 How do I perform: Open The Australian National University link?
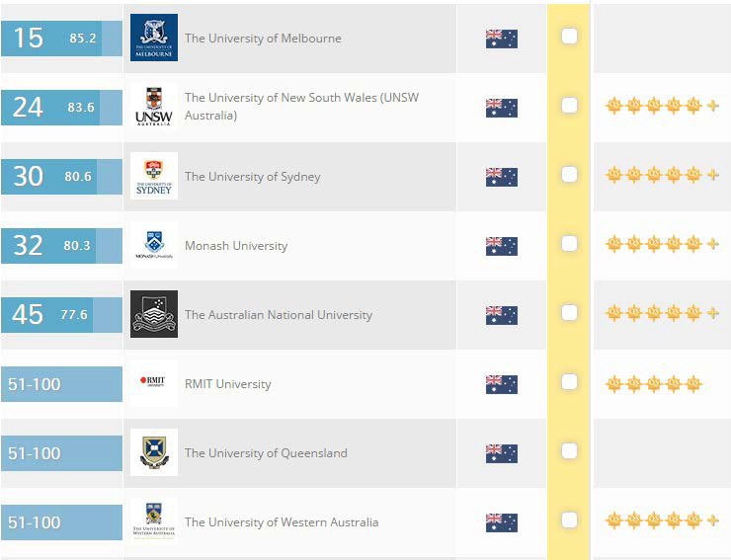point(278,315)
